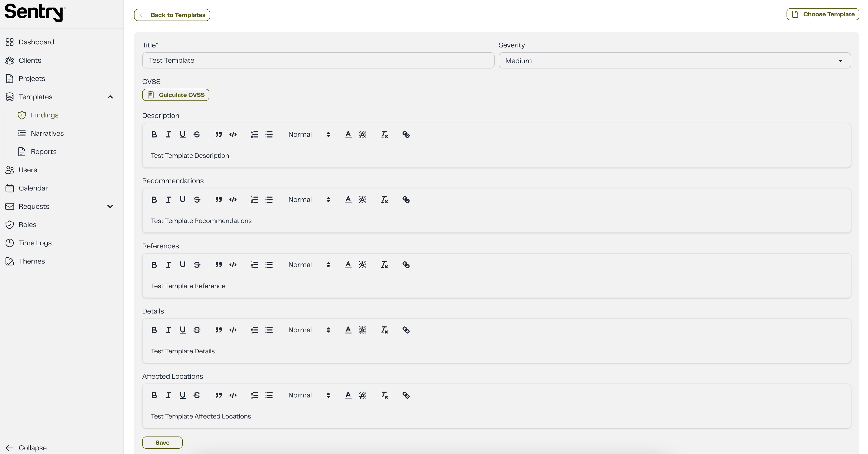Toggle strikethrough in the Recommendations editor
The image size is (868, 454).
[197, 200]
